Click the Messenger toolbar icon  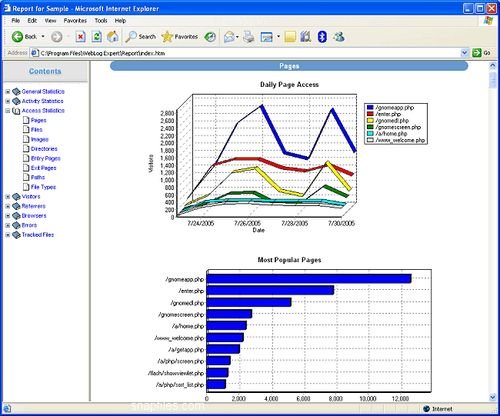(x=338, y=37)
